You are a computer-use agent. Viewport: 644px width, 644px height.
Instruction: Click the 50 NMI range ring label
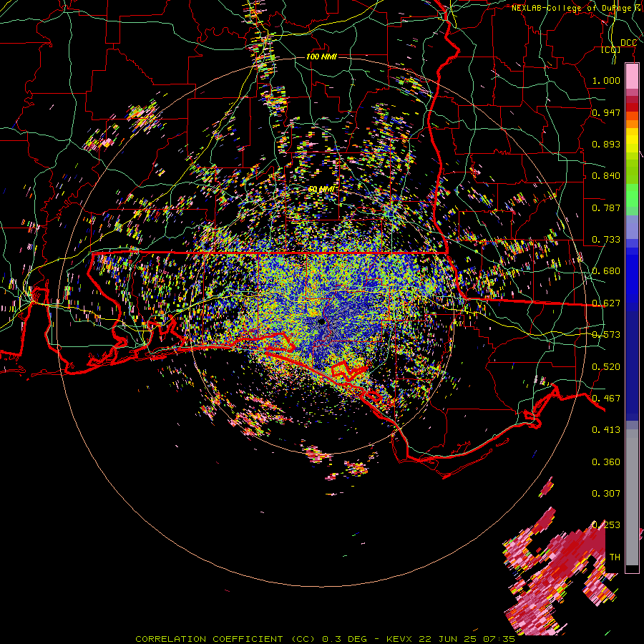click(321, 189)
